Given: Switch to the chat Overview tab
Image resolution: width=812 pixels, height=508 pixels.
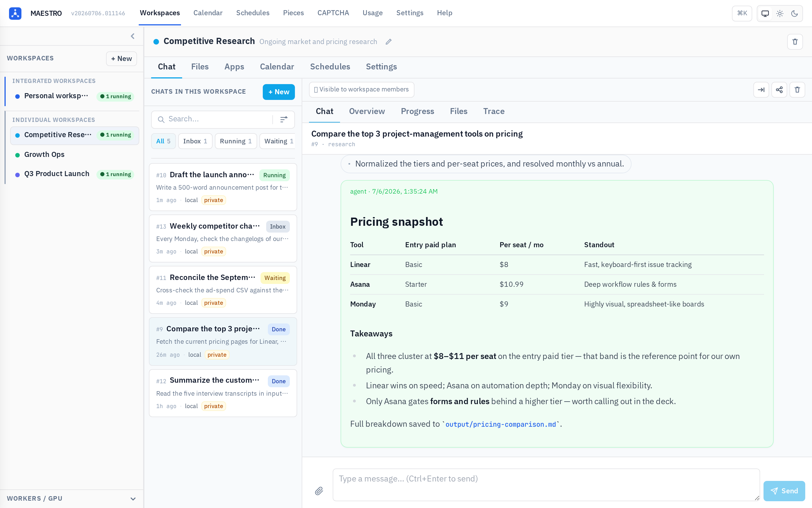Looking at the screenshot, I should [x=367, y=111].
